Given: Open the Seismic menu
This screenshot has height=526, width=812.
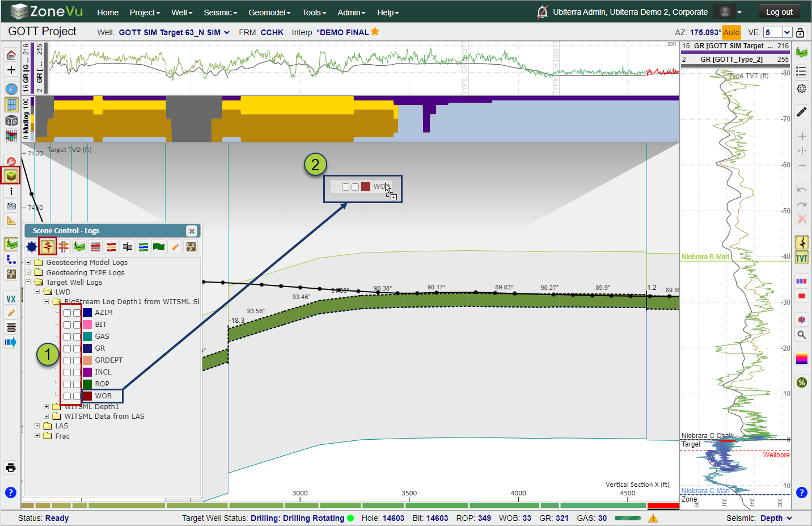Looking at the screenshot, I should pyautogui.click(x=221, y=12).
